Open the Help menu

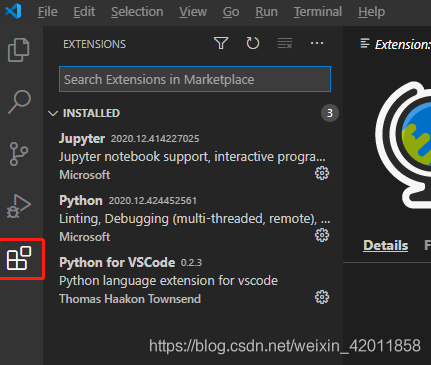click(x=372, y=12)
